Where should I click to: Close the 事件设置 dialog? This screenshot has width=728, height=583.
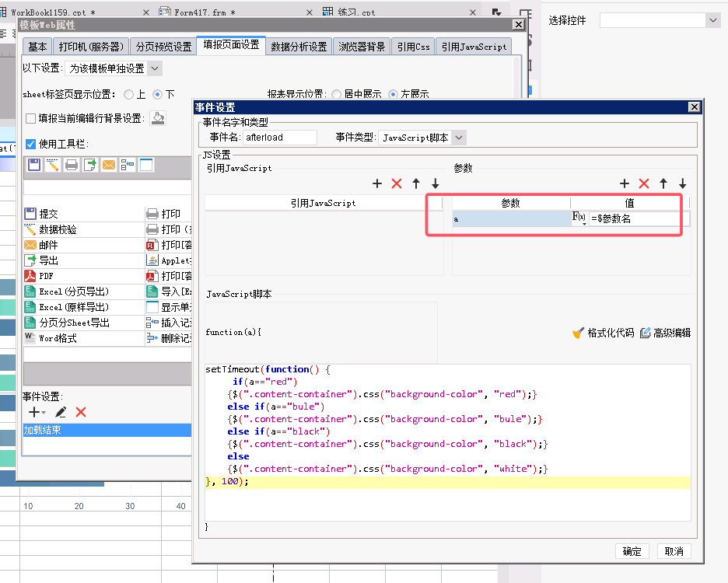pos(694,107)
